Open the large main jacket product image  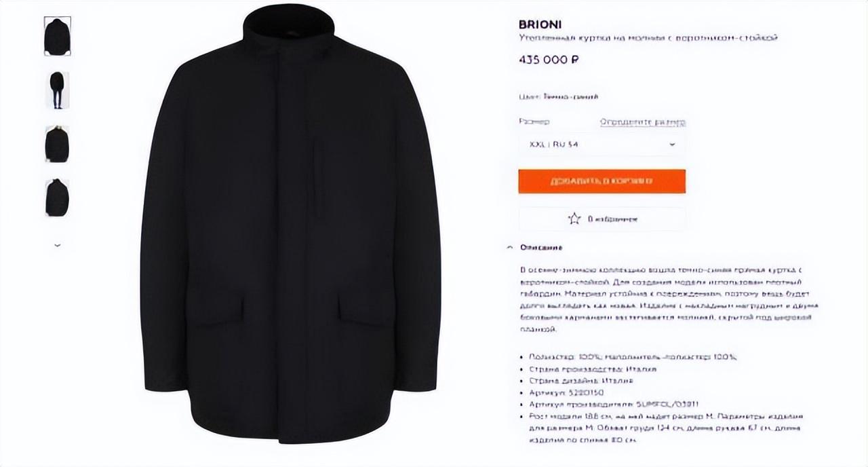click(x=290, y=224)
